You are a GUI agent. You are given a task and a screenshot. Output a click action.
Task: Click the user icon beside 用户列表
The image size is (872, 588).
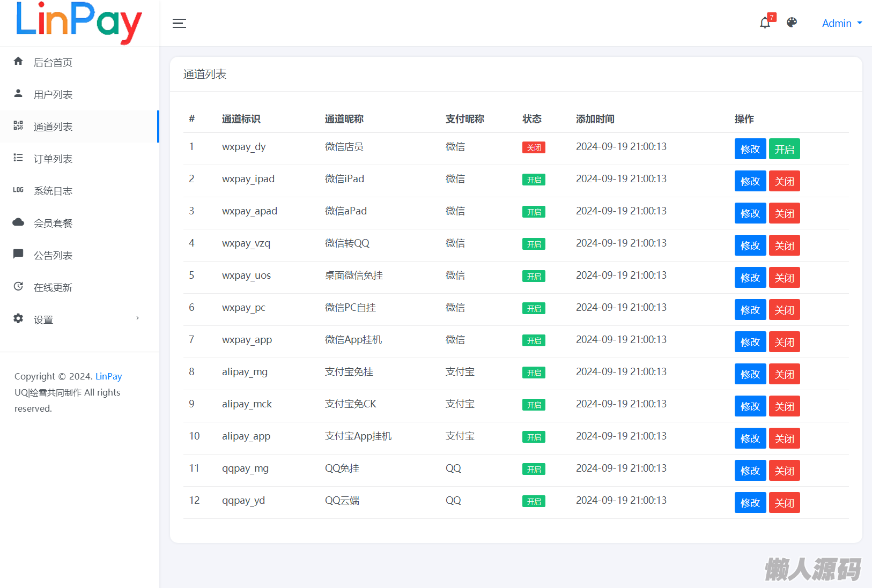tap(18, 94)
